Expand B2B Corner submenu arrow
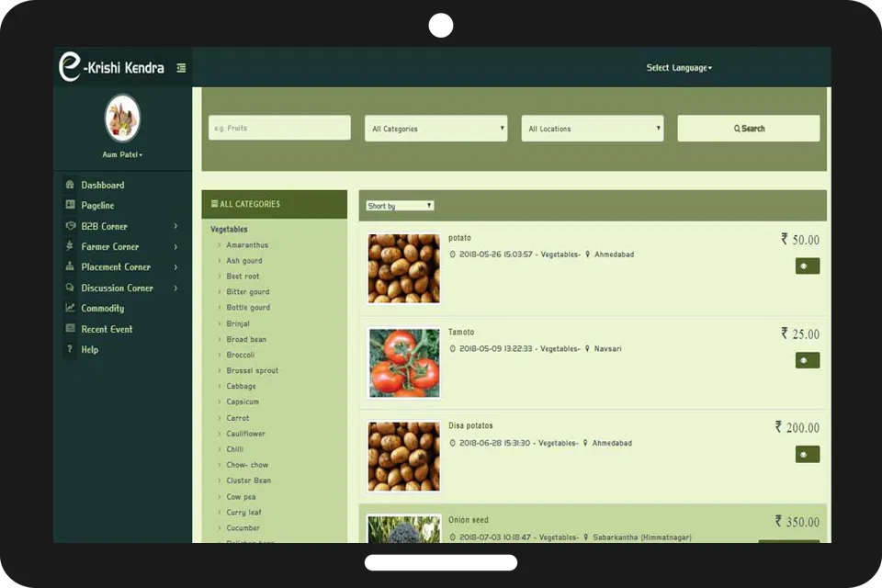 (x=175, y=226)
